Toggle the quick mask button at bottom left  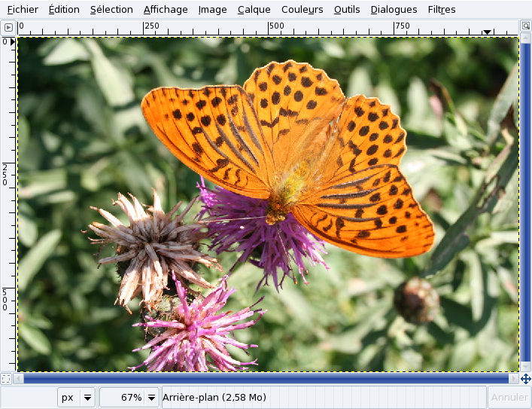(x=6, y=378)
